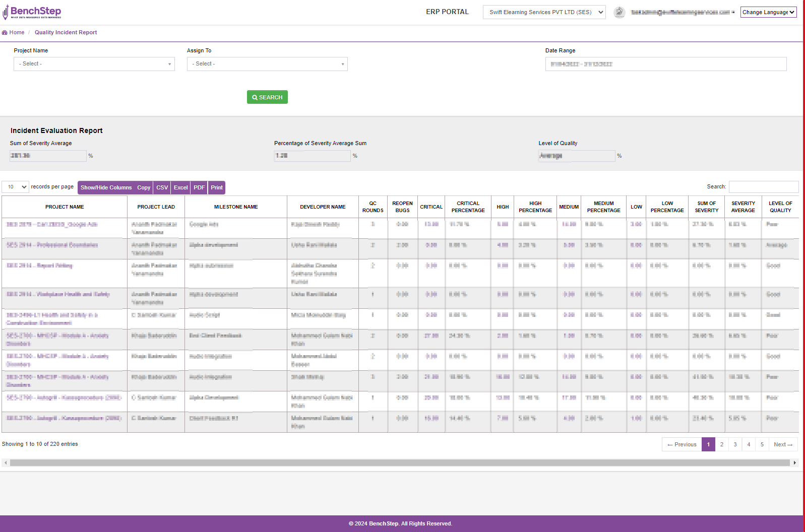The image size is (805, 532).
Task: Go to pagination page 2
Action: (x=722, y=444)
